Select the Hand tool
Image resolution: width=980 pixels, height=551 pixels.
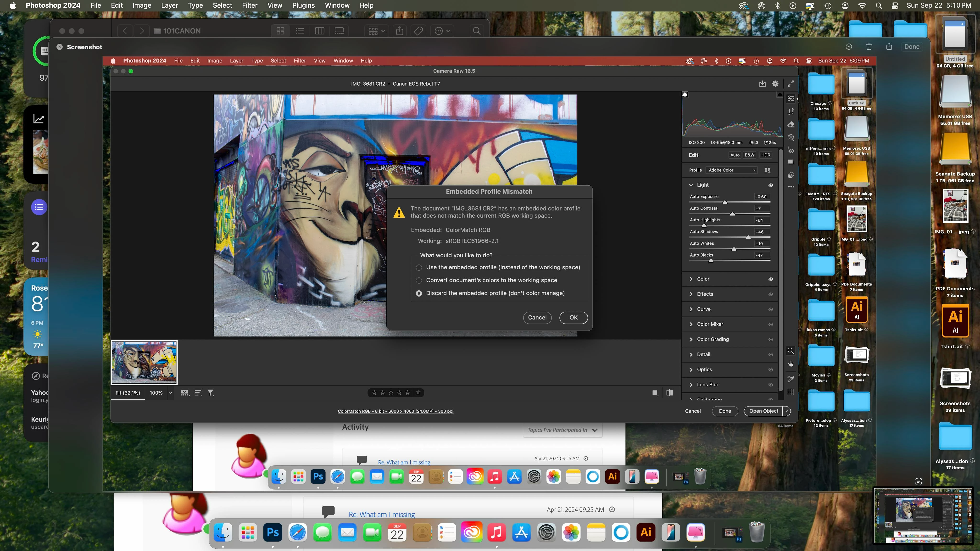tap(791, 364)
